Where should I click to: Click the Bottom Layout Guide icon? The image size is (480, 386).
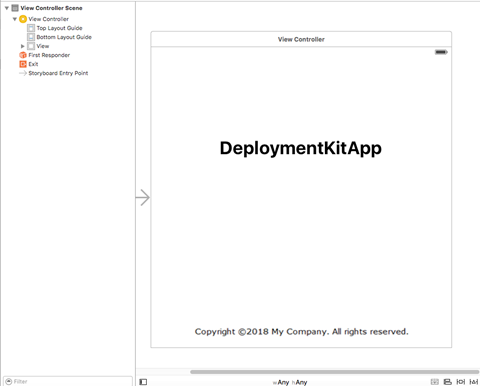[x=31, y=37]
